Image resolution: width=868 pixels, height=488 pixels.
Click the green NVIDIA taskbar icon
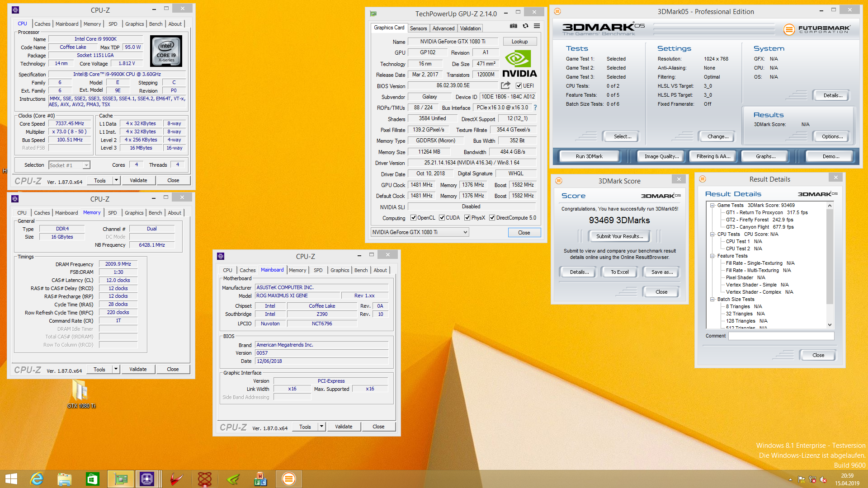(x=233, y=479)
